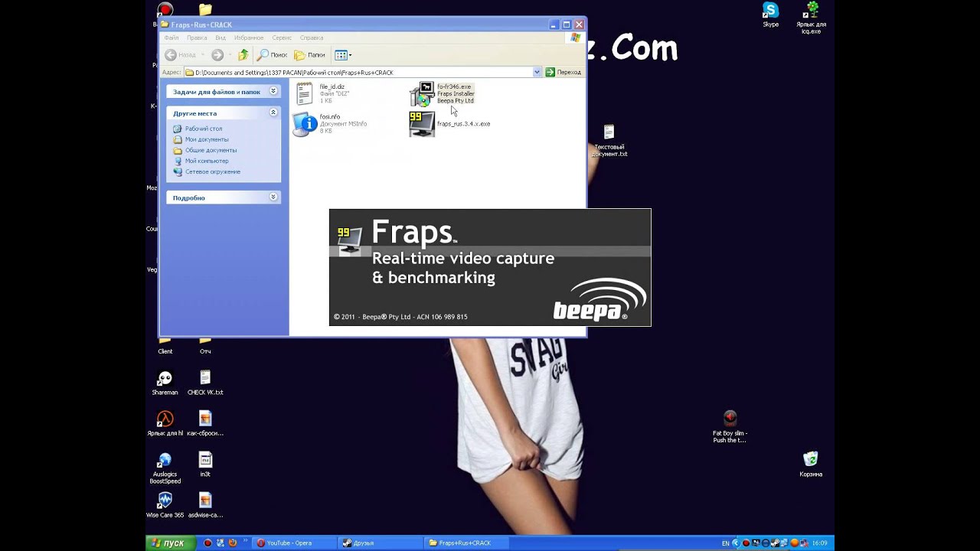Open the Сетевое окружение link

(213, 171)
